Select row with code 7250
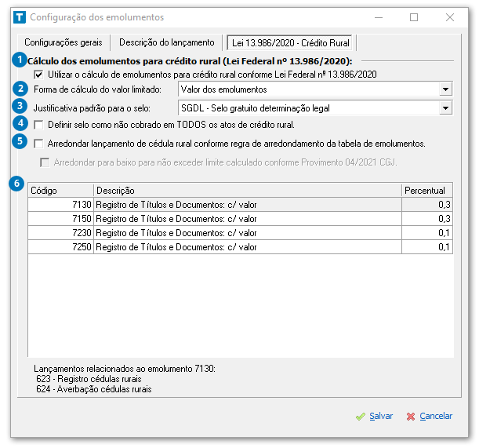479x448 pixels. pos(240,247)
